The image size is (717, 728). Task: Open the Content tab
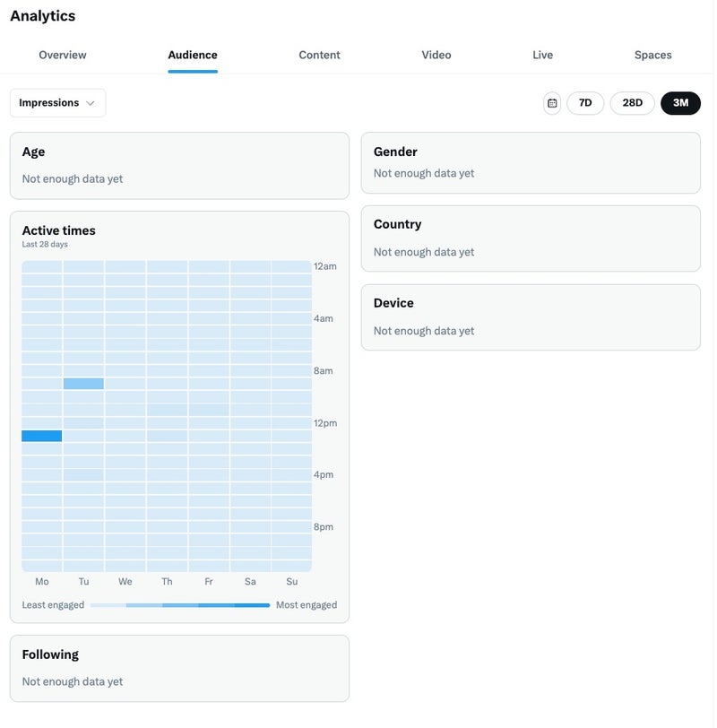click(x=319, y=55)
